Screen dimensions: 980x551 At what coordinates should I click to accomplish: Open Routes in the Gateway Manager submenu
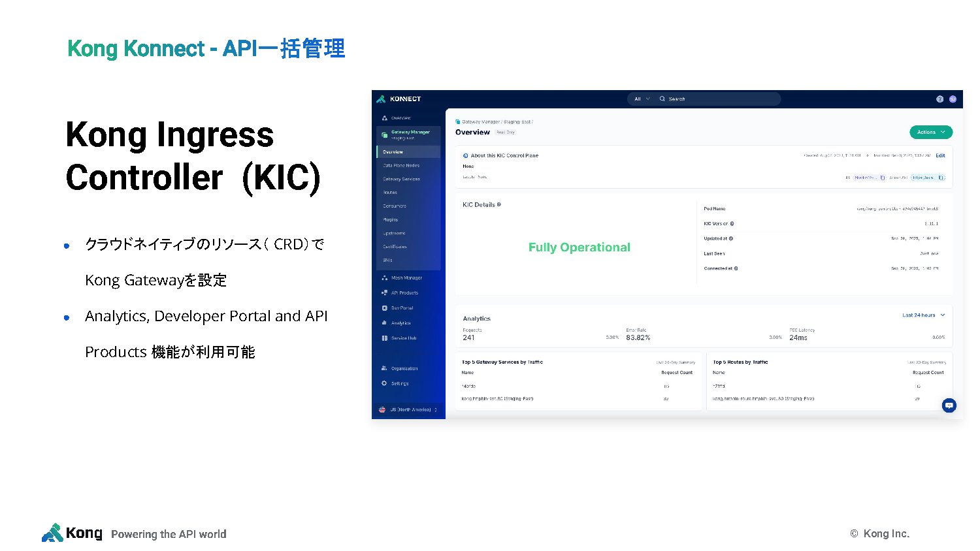(390, 193)
